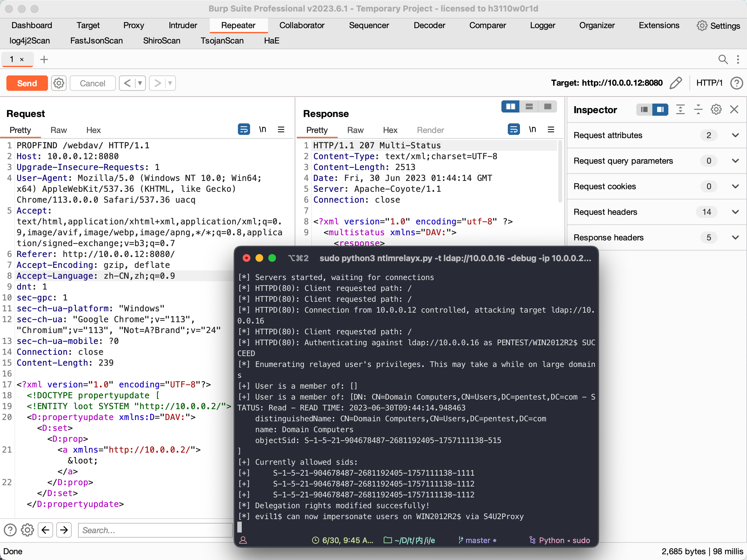Select combined tabbed layout view

pos(547,107)
